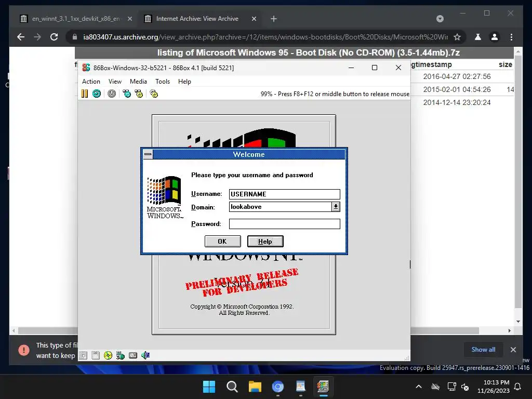Click Show all downloads link
The width and height of the screenshot is (532, 399).
pos(483,350)
